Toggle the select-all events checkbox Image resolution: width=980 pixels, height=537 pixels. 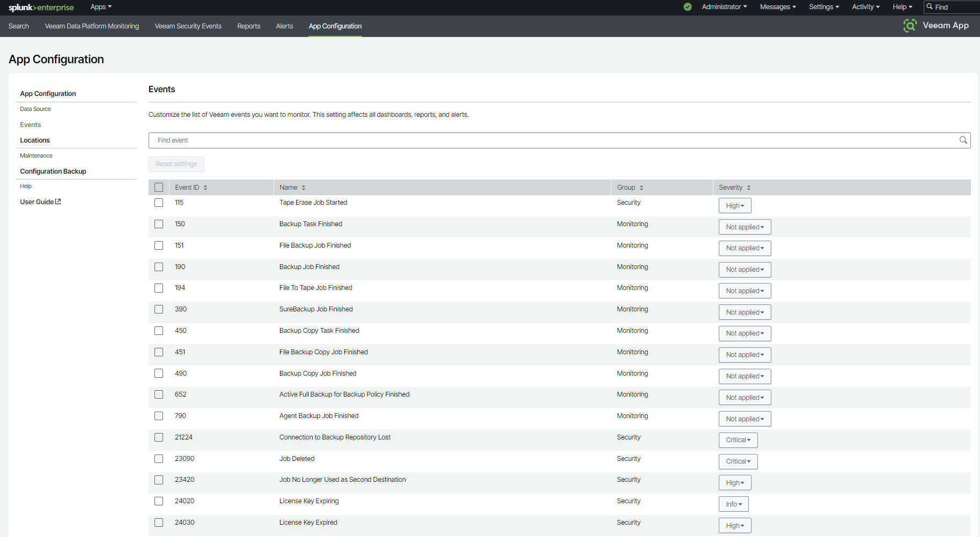[x=159, y=187]
